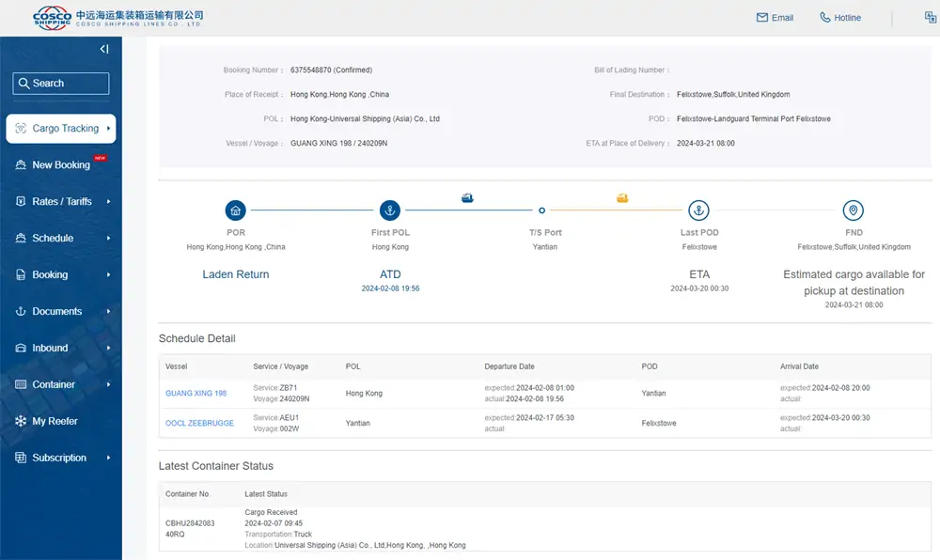Click the Arrival Date column header
The width and height of the screenshot is (940, 560).
pyautogui.click(x=799, y=366)
